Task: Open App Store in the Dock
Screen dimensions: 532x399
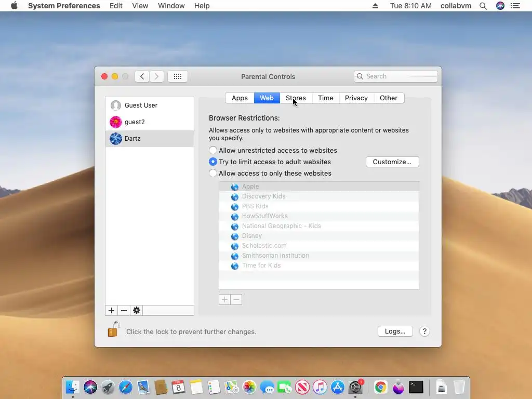Action: pos(338,387)
